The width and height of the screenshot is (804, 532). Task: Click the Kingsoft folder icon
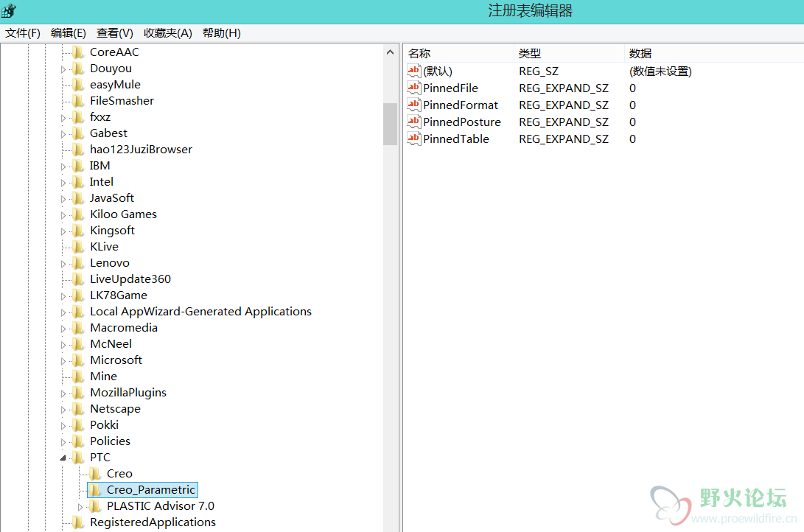[78, 231]
